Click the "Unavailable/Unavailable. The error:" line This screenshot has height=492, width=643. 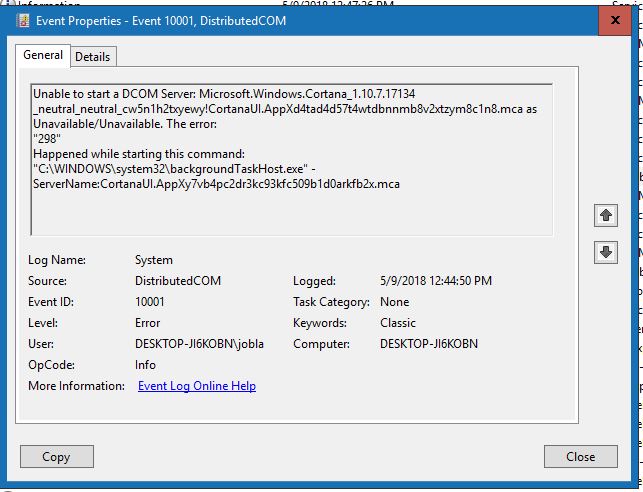(x=125, y=124)
